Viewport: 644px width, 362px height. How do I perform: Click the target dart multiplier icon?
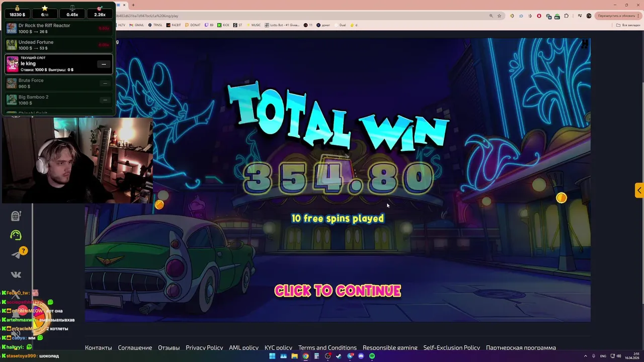100,8
